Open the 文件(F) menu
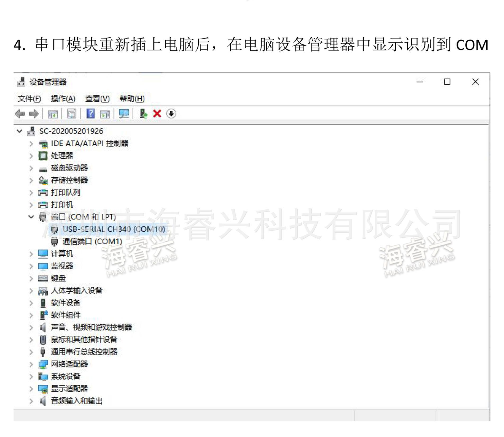Viewport: 504px width, 437px height. click(x=29, y=99)
